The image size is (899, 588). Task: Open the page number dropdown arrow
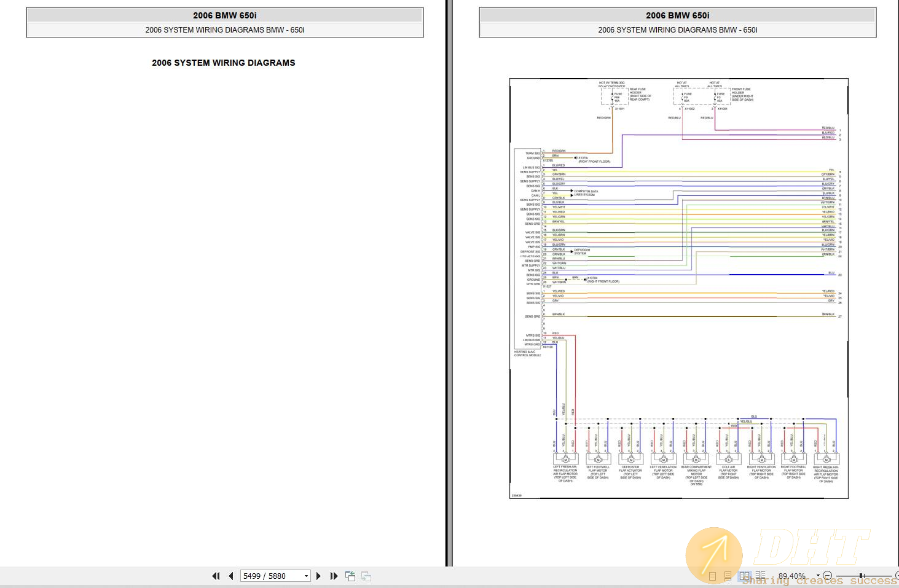pos(306,576)
